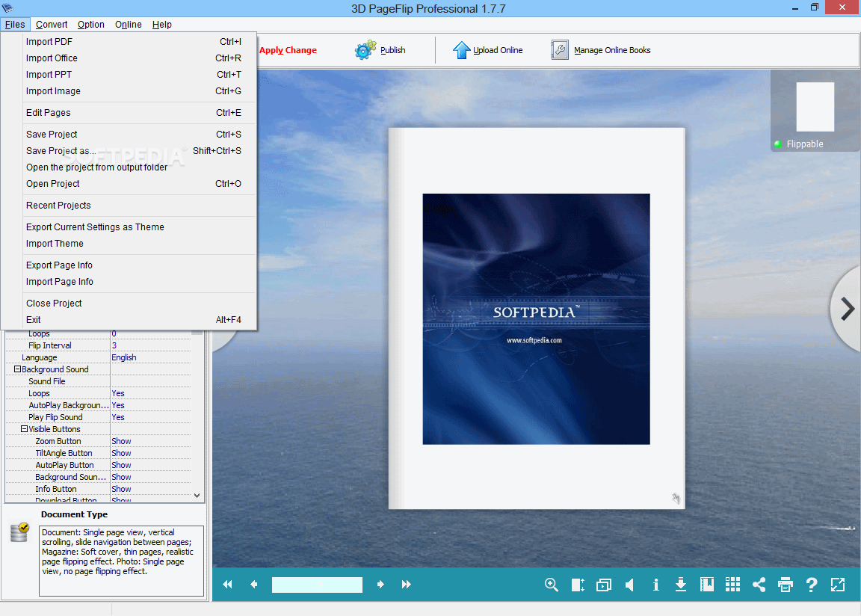
Task: Click the tilt angle icon
Action: click(578, 585)
